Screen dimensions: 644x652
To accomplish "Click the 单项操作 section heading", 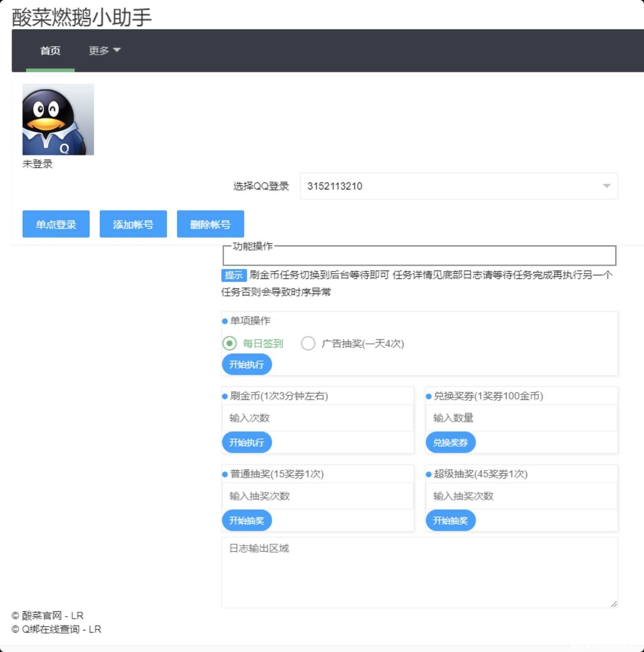I will pos(250,321).
